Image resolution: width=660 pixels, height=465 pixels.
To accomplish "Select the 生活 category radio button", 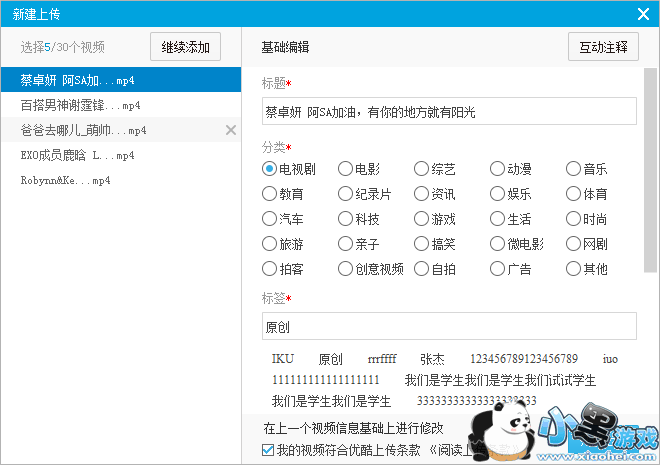I will point(497,219).
